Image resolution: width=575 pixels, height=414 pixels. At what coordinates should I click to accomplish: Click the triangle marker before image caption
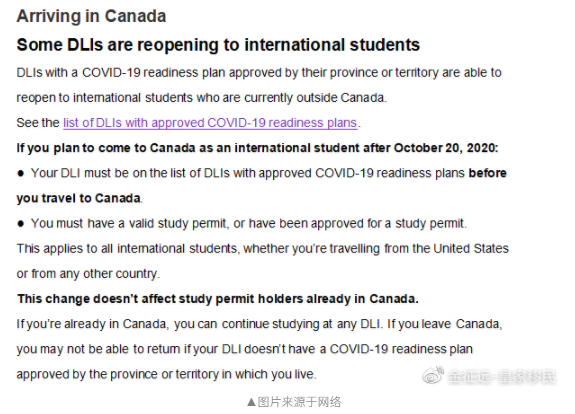tap(252, 402)
